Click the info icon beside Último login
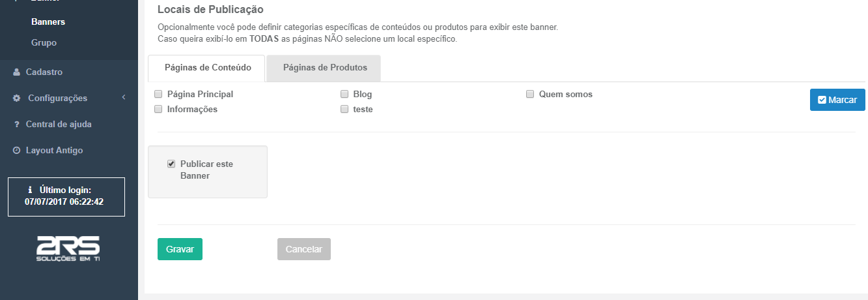The width and height of the screenshot is (868, 300). (31, 190)
